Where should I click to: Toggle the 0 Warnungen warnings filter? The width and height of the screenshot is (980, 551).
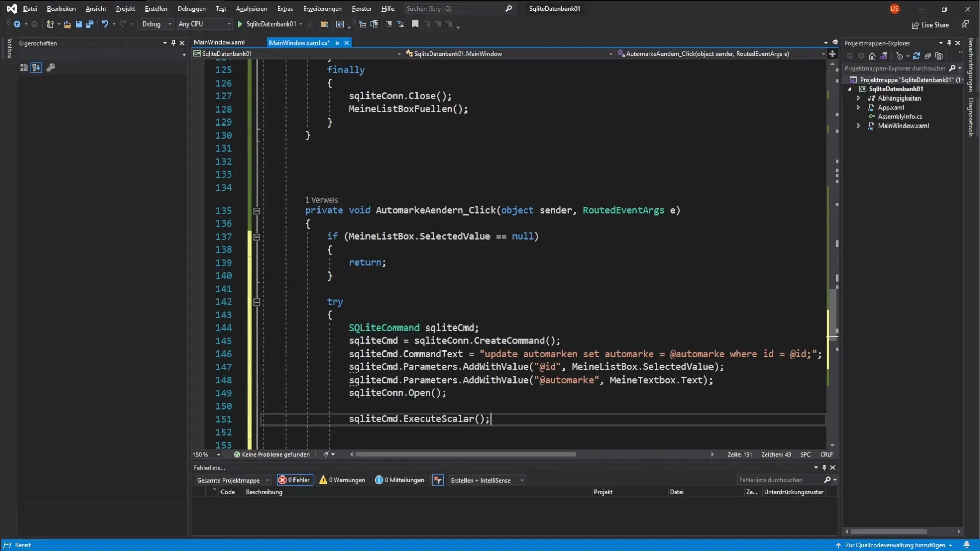coord(342,480)
